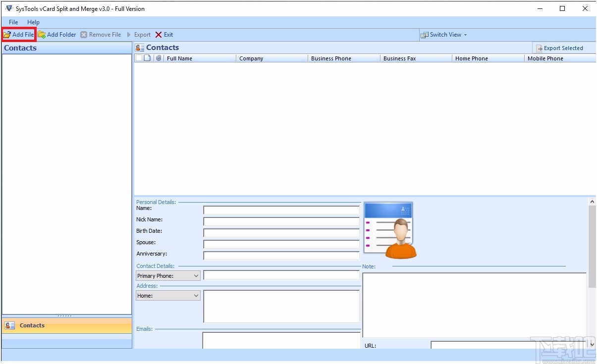Open a vCard file with Add File
This screenshot has height=364, width=597.
18,34
